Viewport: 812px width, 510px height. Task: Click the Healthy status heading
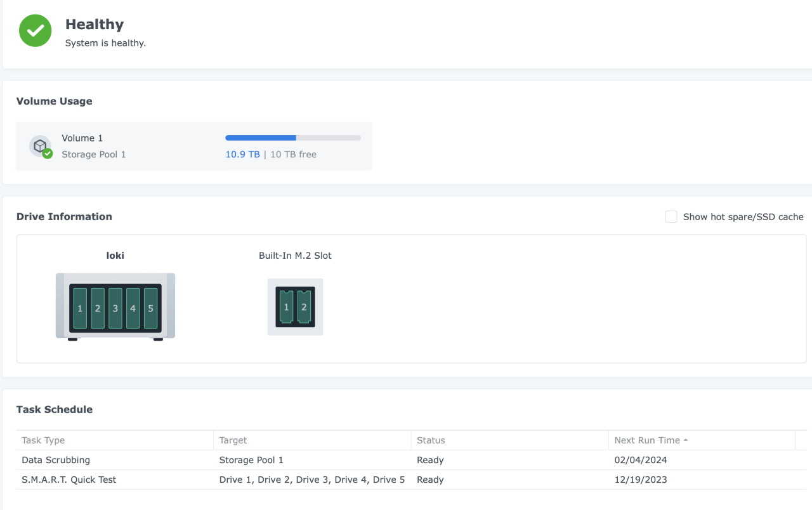[95, 24]
